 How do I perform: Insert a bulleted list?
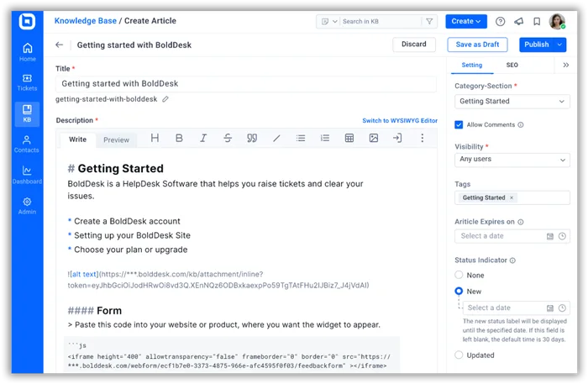pyautogui.click(x=301, y=138)
